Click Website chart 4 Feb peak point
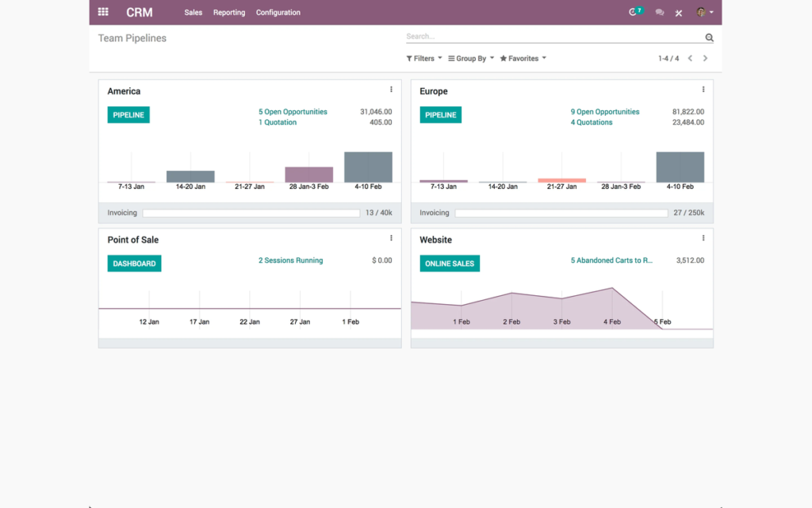 [612, 287]
